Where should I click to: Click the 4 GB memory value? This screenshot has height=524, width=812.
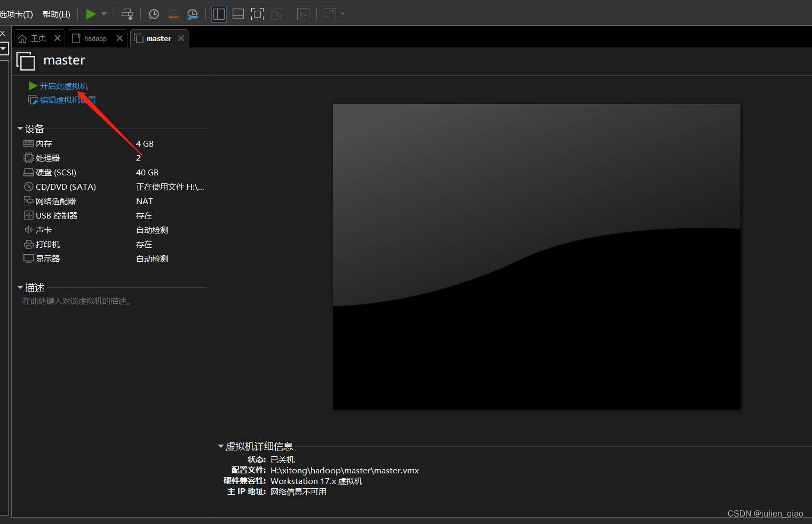(145, 143)
